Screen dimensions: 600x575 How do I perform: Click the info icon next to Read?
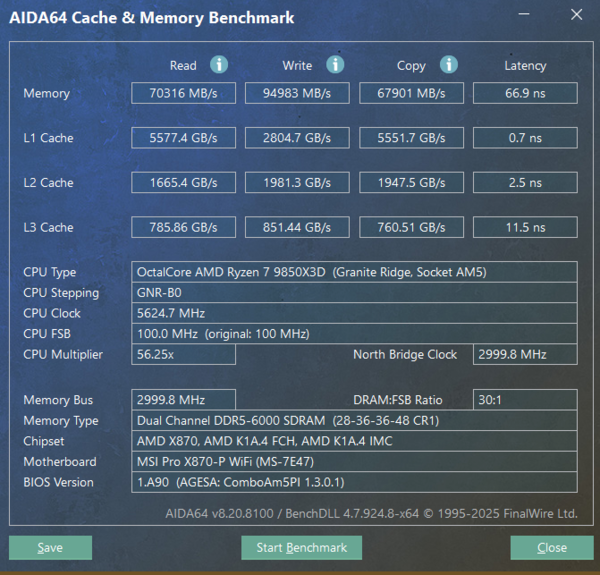[x=219, y=65]
